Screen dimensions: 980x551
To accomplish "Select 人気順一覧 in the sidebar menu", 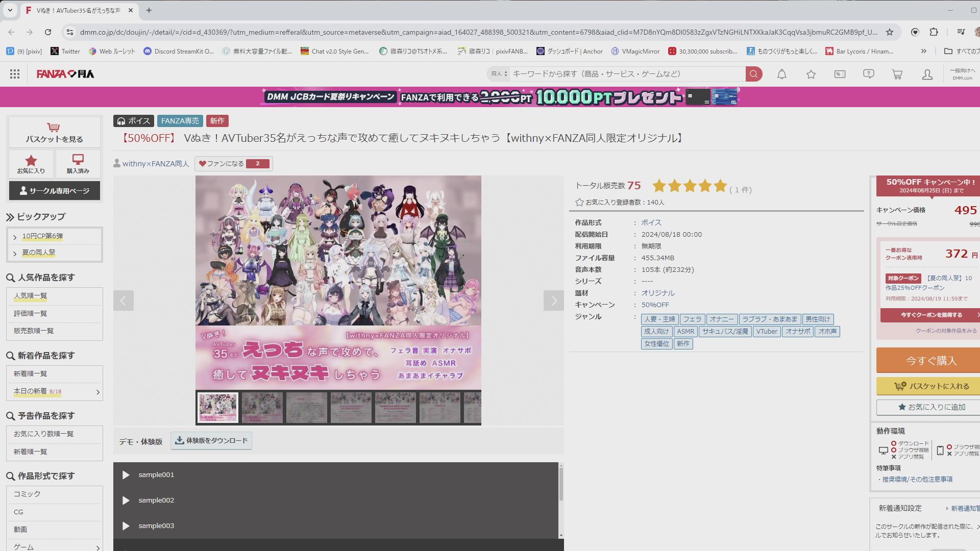I will click(x=31, y=296).
